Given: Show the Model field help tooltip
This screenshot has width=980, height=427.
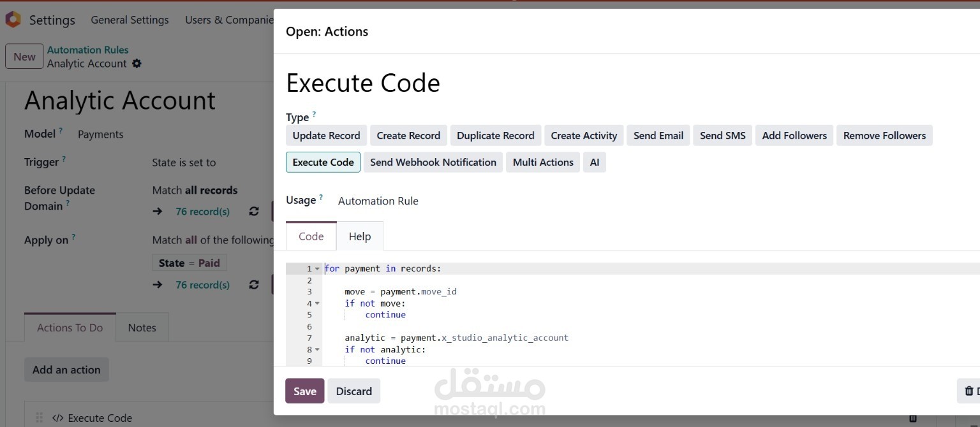Looking at the screenshot, I should coord(61,131).
